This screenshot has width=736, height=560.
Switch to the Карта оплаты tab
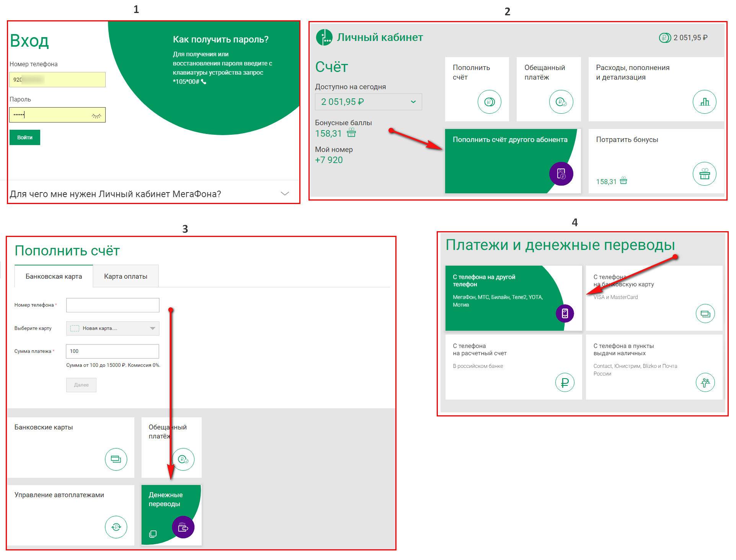126,276
